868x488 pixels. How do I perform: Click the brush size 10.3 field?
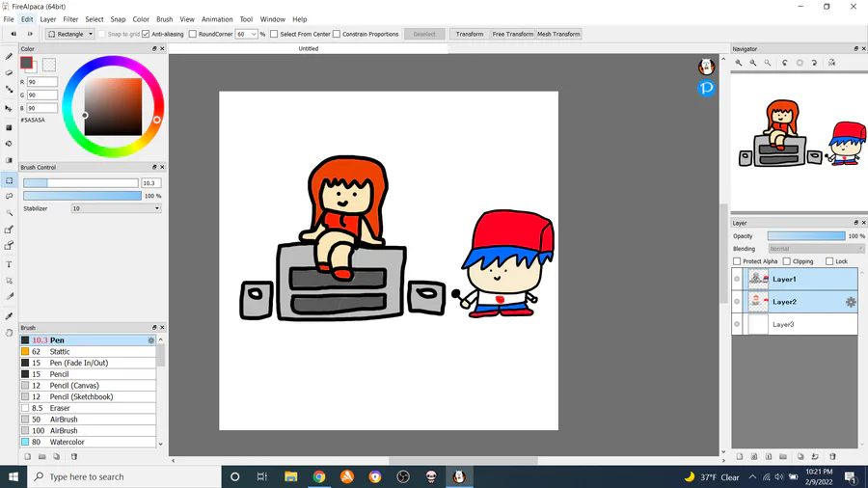pos(150,183)
